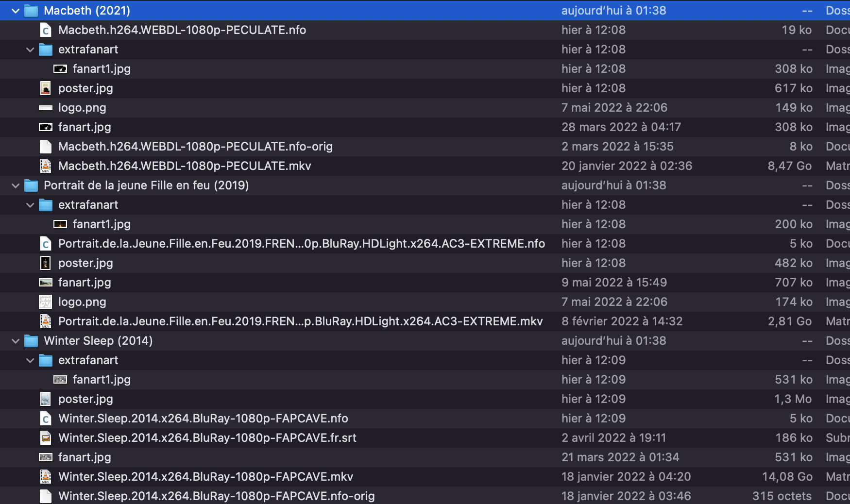Viewport: 850px width, 504px height.
Task: Click fanart.jpg icon dated 21 mars 2022
Action: coord(46,457)
